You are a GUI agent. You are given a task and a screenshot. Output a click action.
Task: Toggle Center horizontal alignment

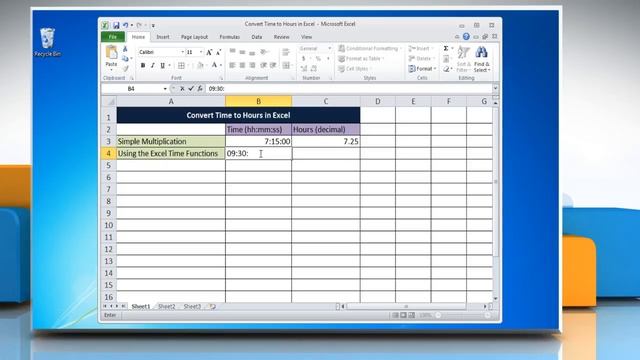coord(242,65)
